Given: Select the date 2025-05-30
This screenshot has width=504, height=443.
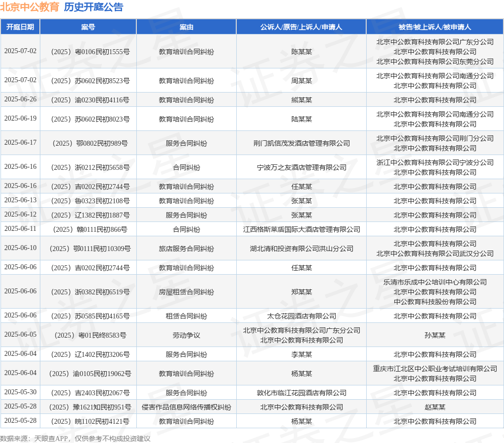Looking at the screenshot, I should [20, 392].
